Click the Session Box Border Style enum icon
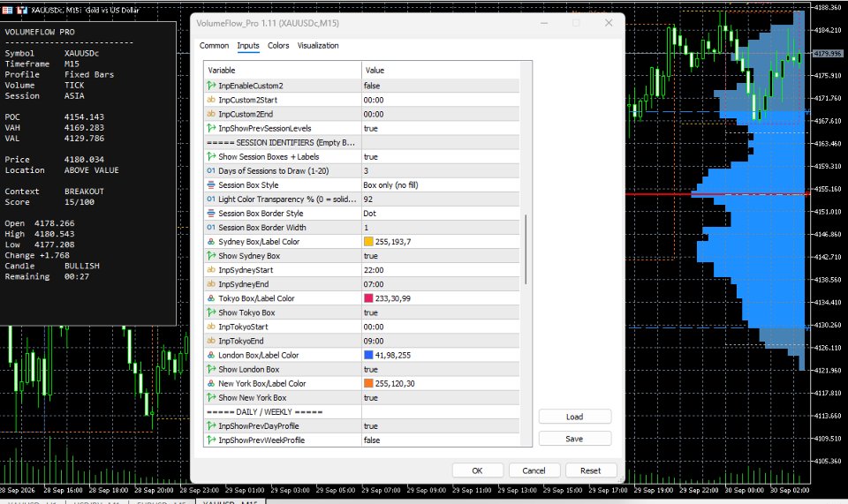The width and height of the screenshot is (848, 504). tap(211, 213)
